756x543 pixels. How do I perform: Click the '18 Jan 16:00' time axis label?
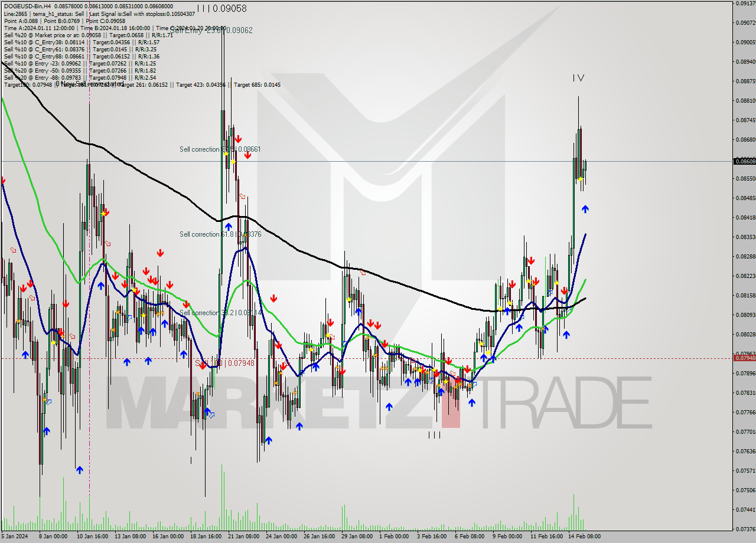206,537
